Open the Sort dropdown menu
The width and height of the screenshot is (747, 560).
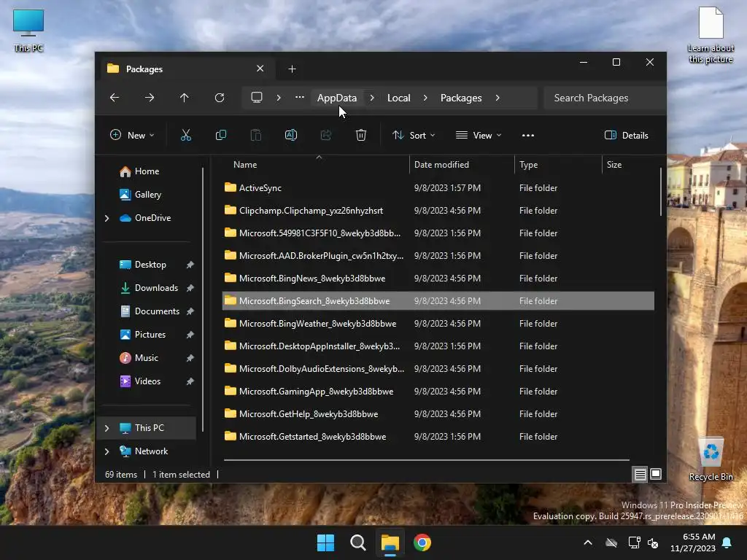414,135
